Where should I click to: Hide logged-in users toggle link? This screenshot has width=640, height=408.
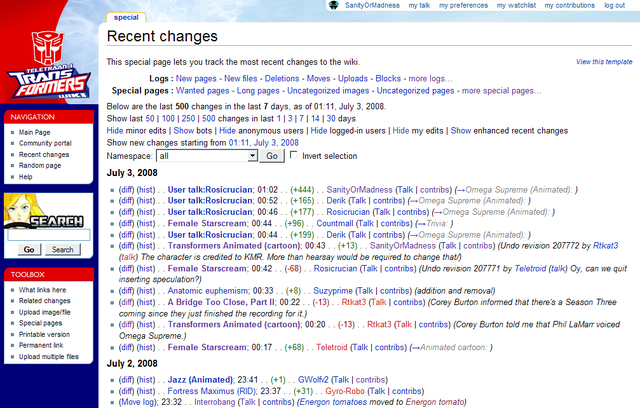[x=319, y=131]
